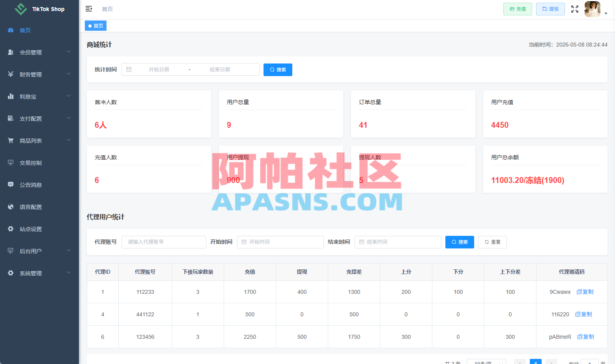Click the 系统管理 gear icon
Viewport: 615px width, 364px height.
pyautogui.click(x=11, y=273)
